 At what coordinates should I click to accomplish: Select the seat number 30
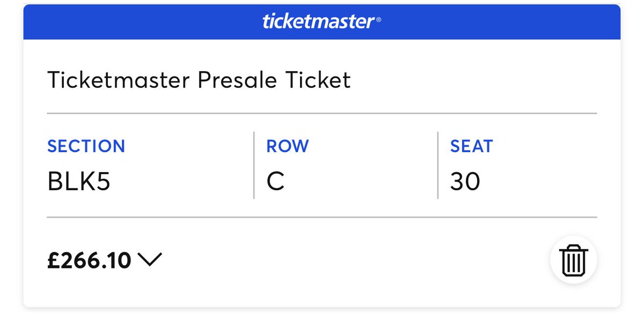coord(465,183)
